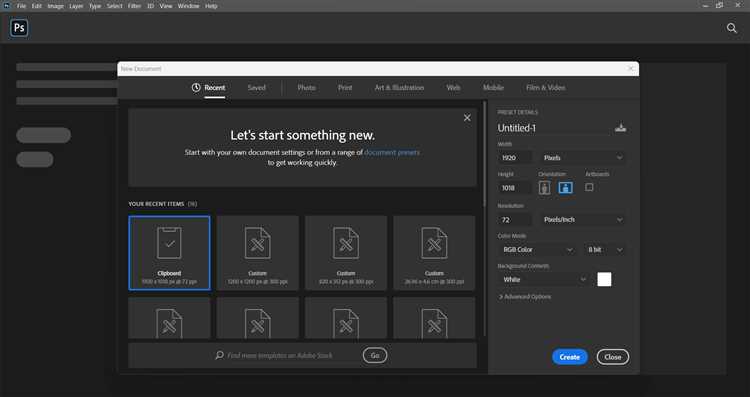Open the search magnifier icon
This screenshot has width=750, height=397.
click(x=732, y=28)
